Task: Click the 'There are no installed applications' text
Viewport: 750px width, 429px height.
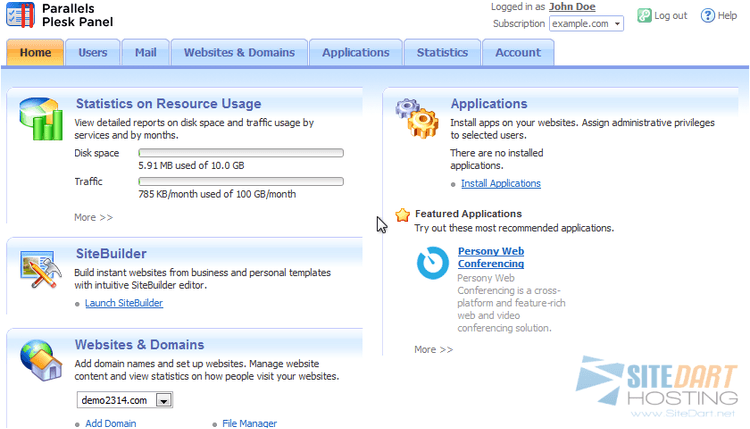Action: (496, 159)
